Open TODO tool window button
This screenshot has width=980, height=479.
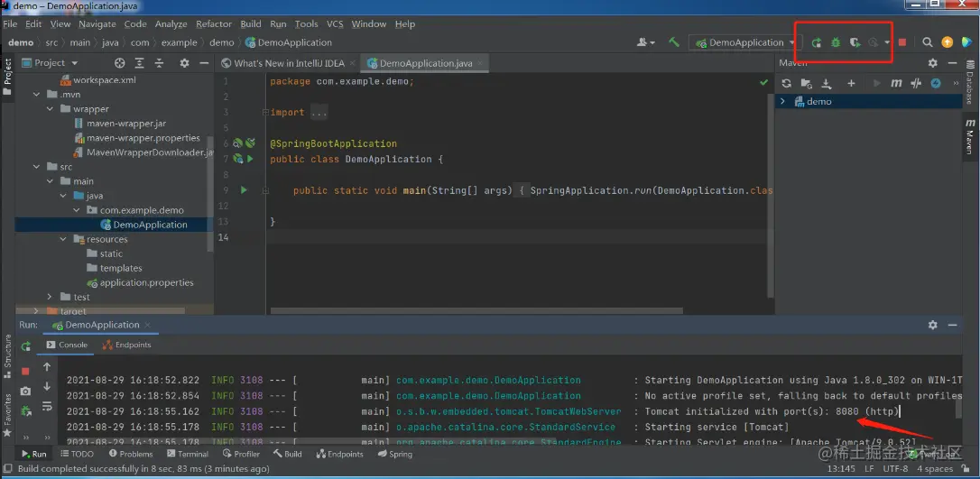pos(76,454)
